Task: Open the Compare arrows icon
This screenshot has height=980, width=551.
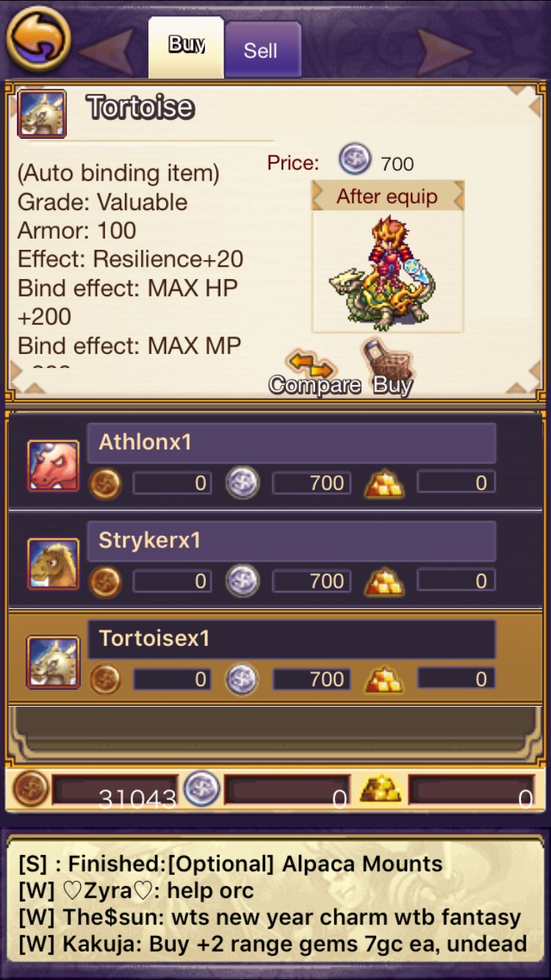Action: [x=311, y=364]
